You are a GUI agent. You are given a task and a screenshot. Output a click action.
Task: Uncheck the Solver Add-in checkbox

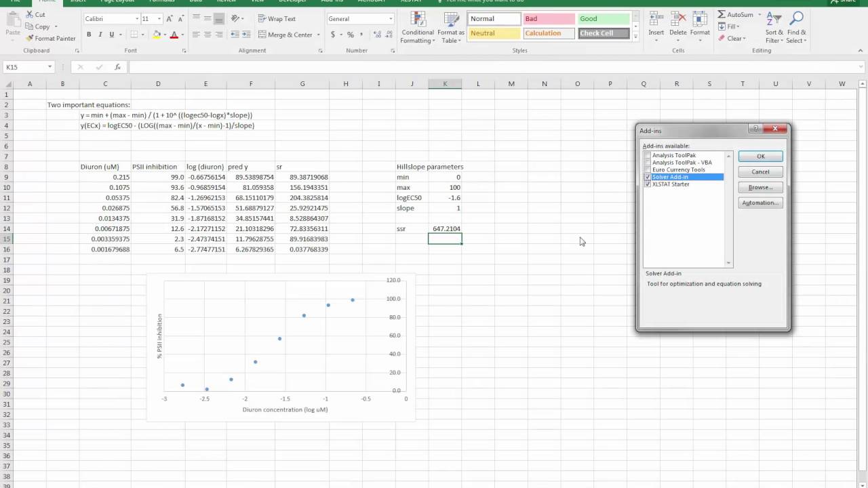point(648,177)
